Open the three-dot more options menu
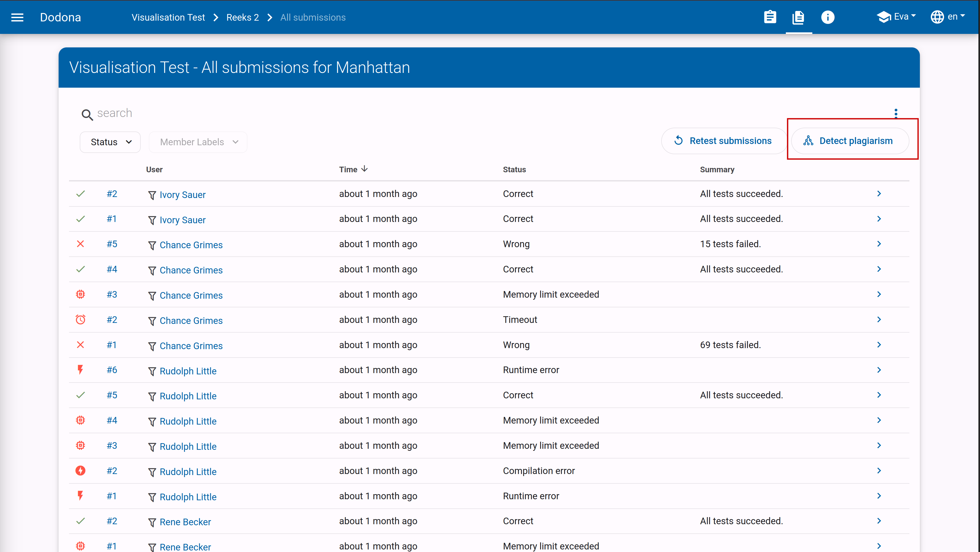 pyautogui.click(x=896, y=113)
